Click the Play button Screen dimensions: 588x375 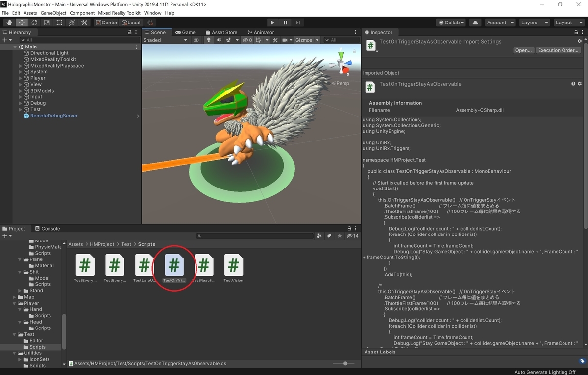coord(273,23)
